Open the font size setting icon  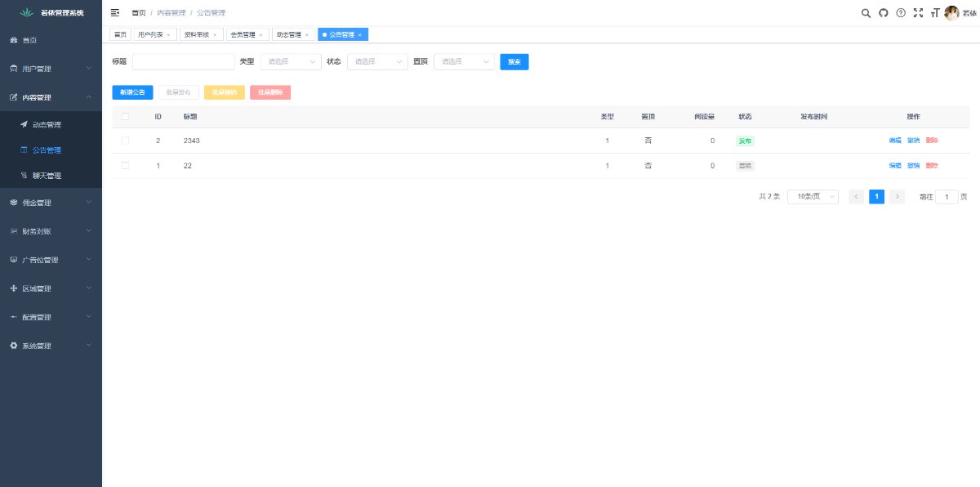click(x=934, y=12)
